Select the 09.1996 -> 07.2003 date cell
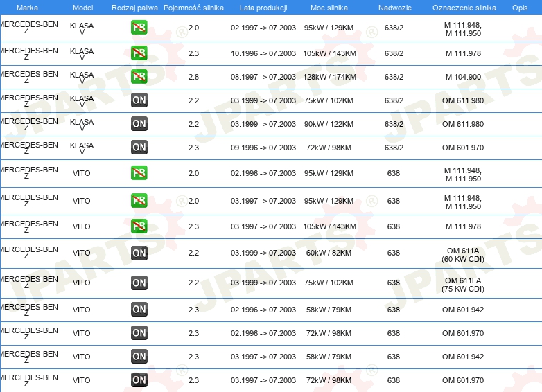 [x=263, y=148]
